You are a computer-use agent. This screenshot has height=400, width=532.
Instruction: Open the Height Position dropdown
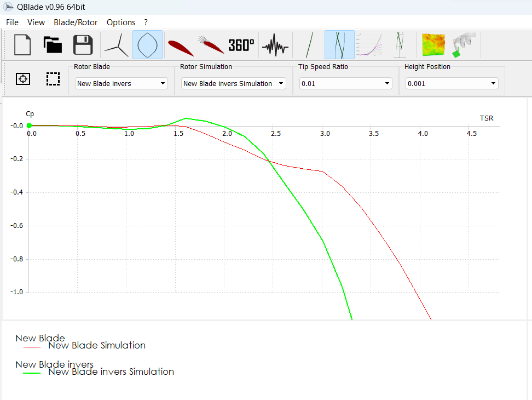click(452, 84)
